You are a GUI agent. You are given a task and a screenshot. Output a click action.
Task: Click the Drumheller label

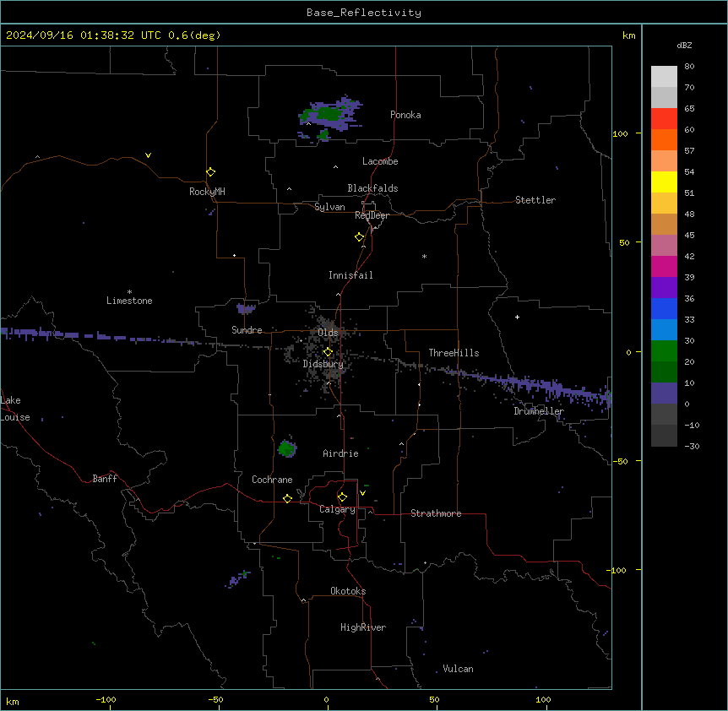[x=539, y=411]
